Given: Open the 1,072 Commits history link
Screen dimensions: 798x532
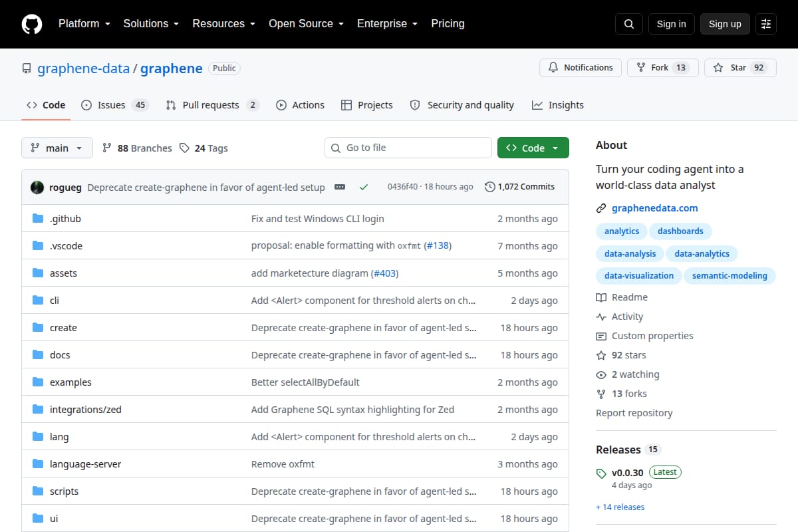Looking at the screenshot, I should 520,187.
